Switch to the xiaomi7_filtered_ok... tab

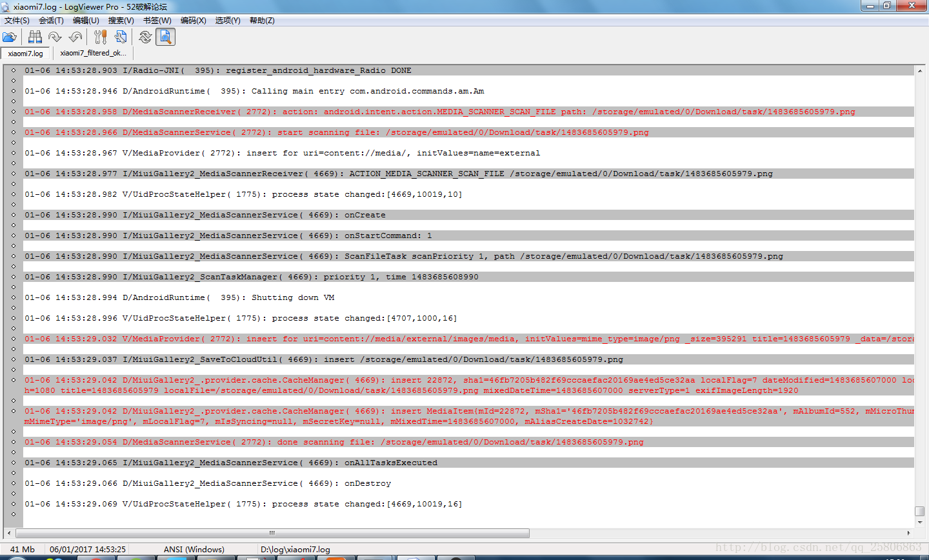coord(93,53)
